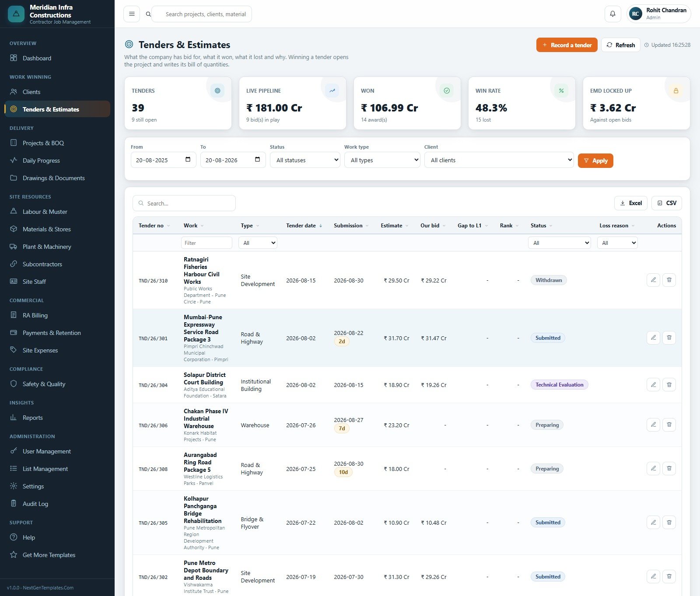Image resolution: width=700 pixels, height=596 pixels.
Task: Delete tender TND/26/301 using trash icon
Action: pyautogui.click(x=669, y=338)
